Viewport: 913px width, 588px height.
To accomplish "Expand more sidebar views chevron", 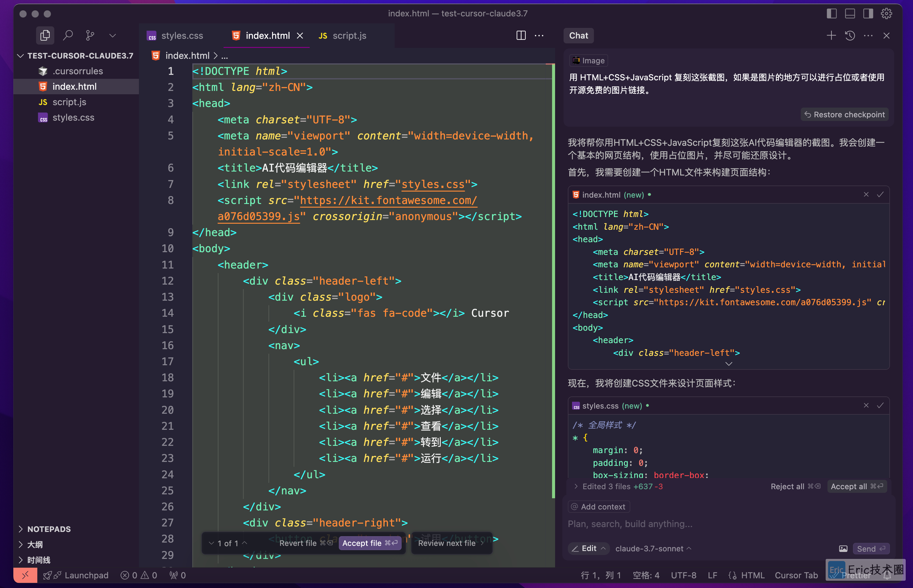I will click(112, 35).
